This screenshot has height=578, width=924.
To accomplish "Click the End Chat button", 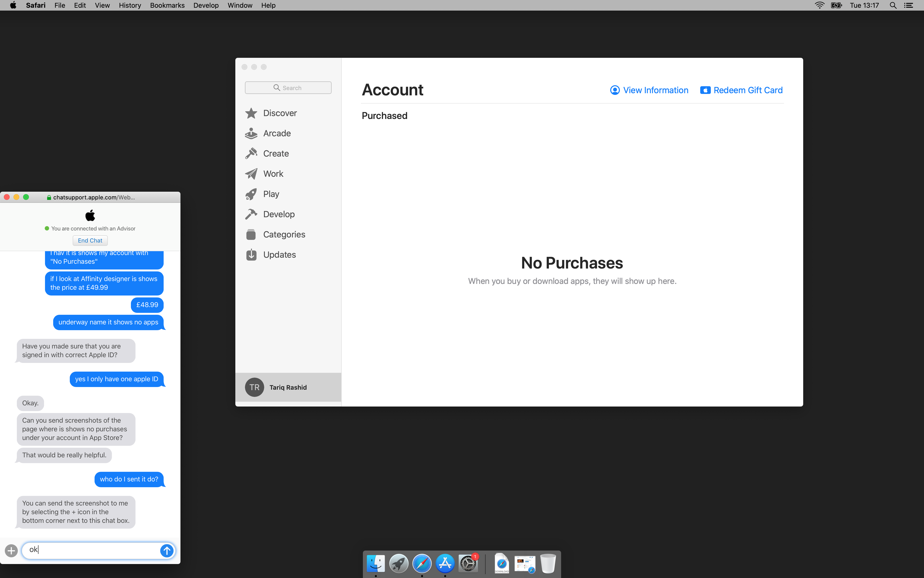I will pyautogui.click(x=90, y=240).
